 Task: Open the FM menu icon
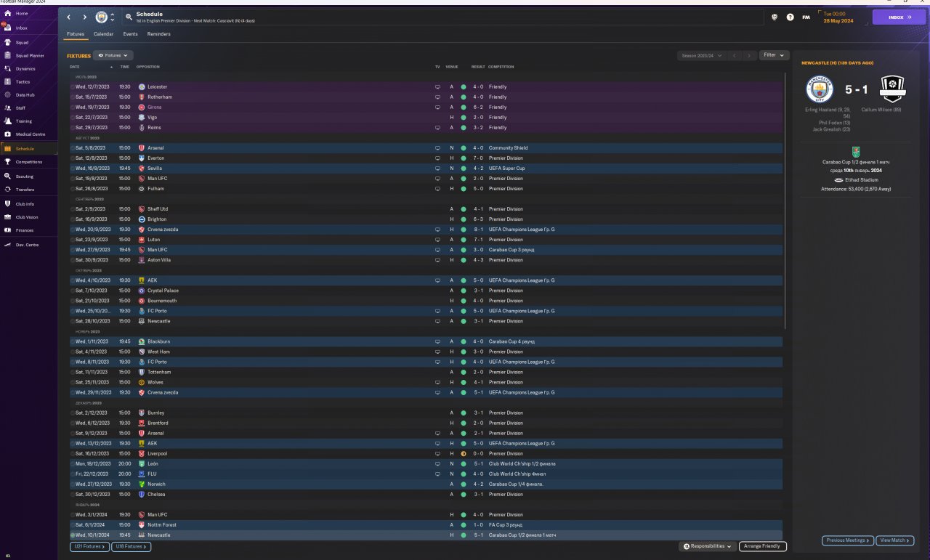click(806, 17)
